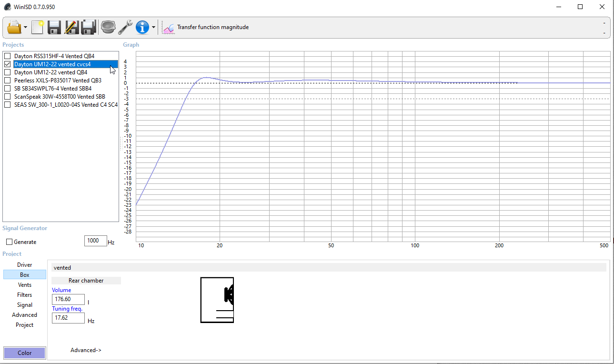Click the Save As floppy with pencil icon
Viewport: 614px width, 364px height.
(71, 27)
